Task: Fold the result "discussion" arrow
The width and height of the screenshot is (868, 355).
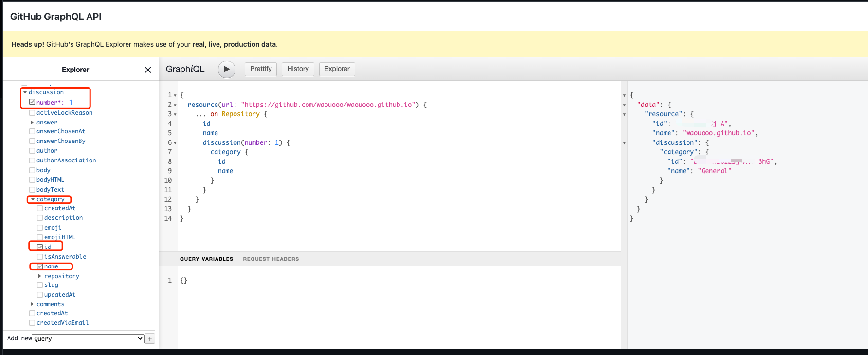Action: tap(624, 143)
